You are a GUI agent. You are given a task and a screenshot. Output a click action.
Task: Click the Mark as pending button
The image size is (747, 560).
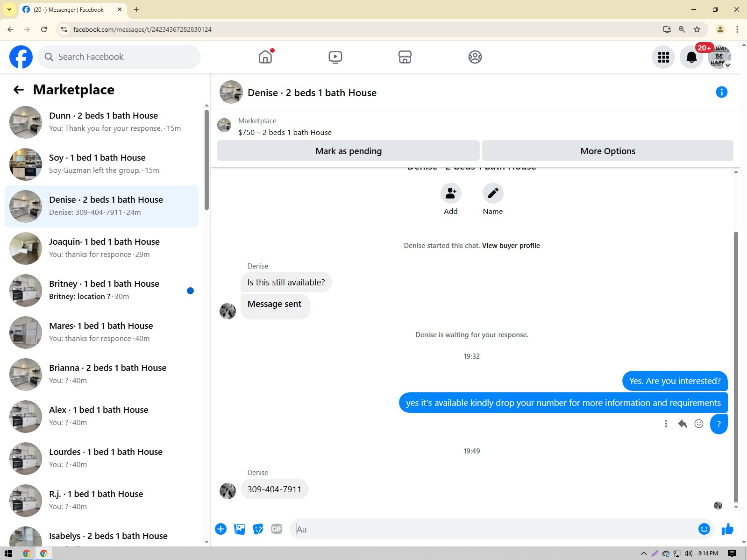[x=349, y=151]
